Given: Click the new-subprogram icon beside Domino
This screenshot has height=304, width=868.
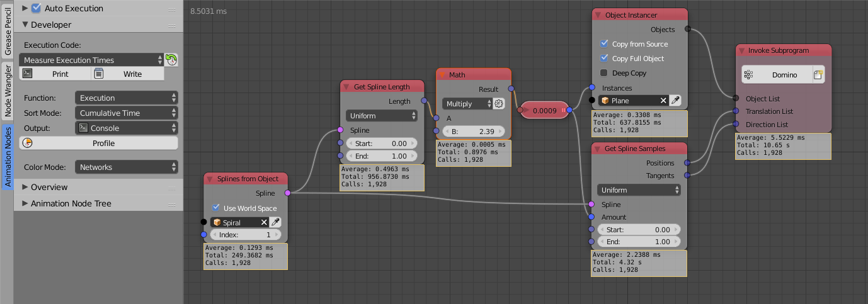Looking at the screenshot, I should click(x=818, y=74).
